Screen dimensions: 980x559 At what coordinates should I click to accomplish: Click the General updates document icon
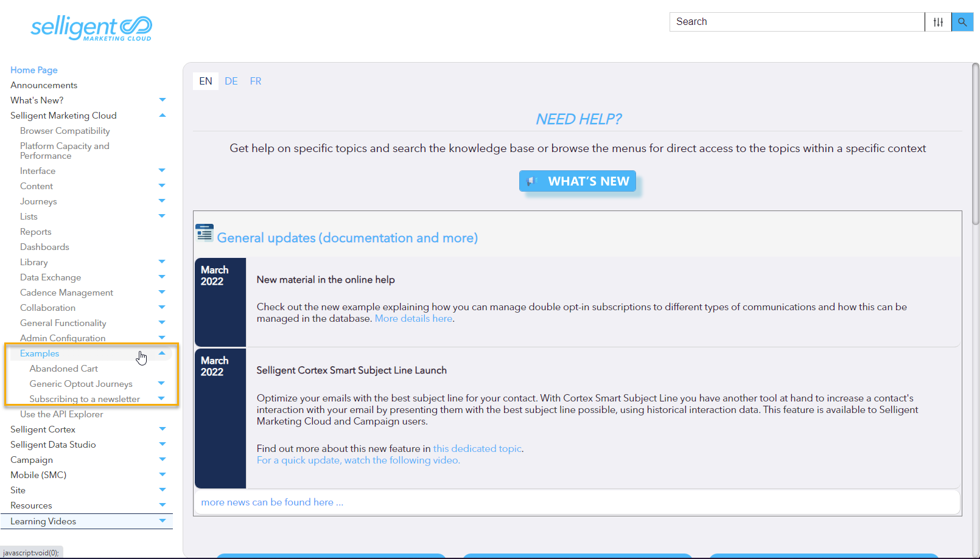tap(205, 233)
